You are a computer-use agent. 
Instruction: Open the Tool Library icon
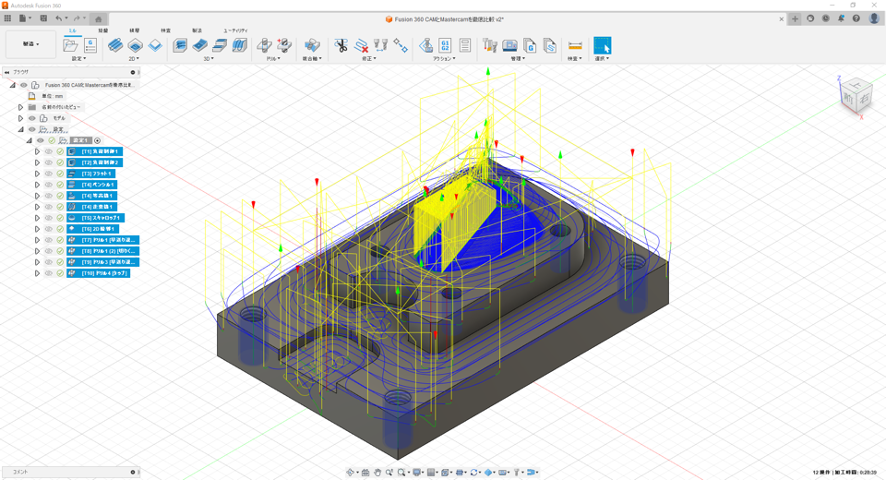[490, 45]
